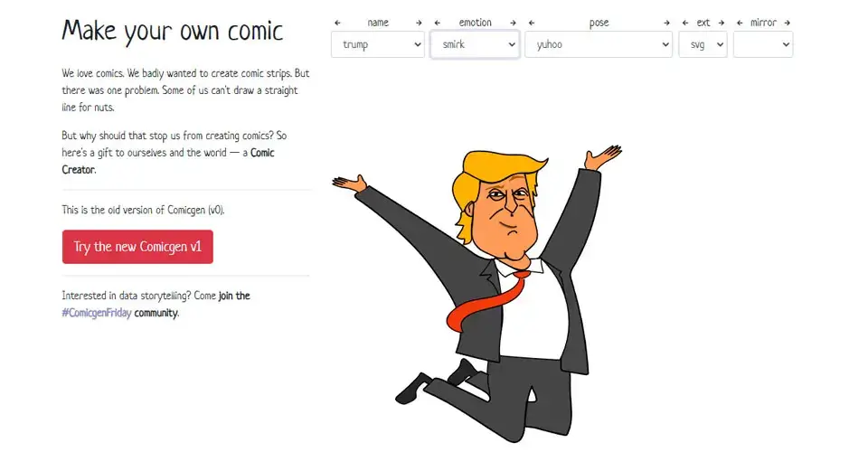
Task: Click the right arrow beside name
Action: pos(419,23)
